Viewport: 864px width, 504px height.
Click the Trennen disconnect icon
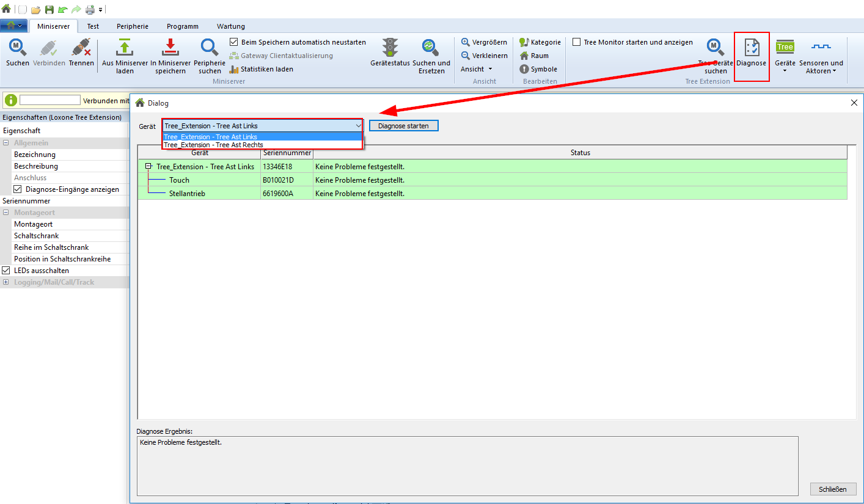click(x=81, y=48)
